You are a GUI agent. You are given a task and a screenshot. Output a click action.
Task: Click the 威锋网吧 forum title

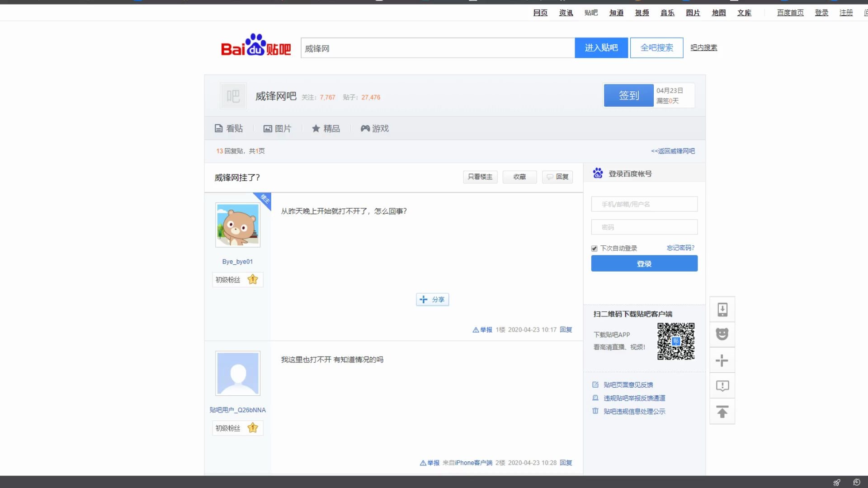pos(276,96)
